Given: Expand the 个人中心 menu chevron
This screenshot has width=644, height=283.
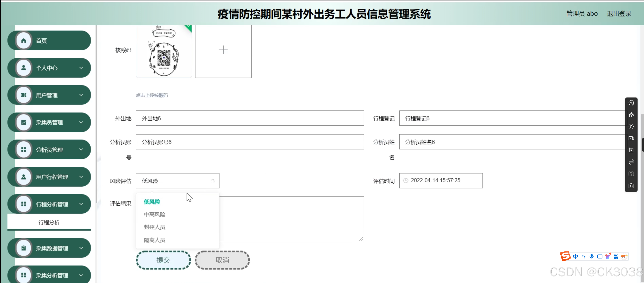Looking at the screenshot, I should pyautogui.click(x=81, y=68).
